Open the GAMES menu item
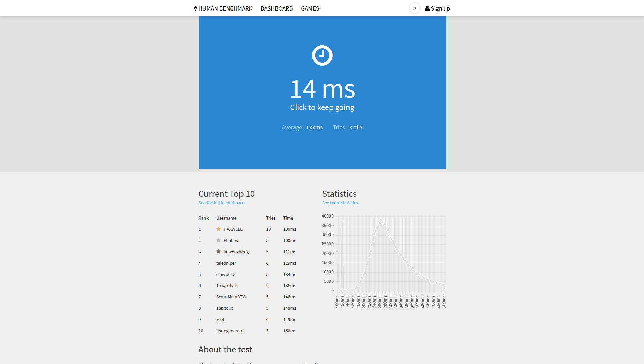Screen dimensions: 644x364 tap(310, 8)
